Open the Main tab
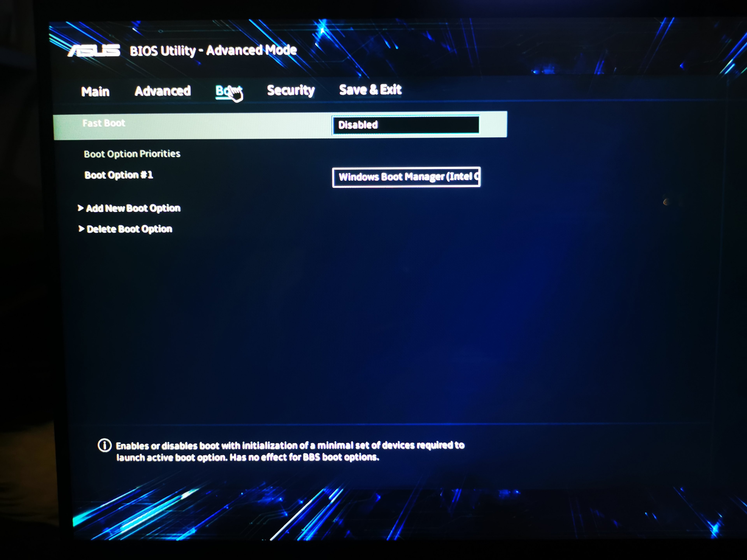The width and height of the screenshot is (747, 560). pyautogui.click(x=95, y=91)
